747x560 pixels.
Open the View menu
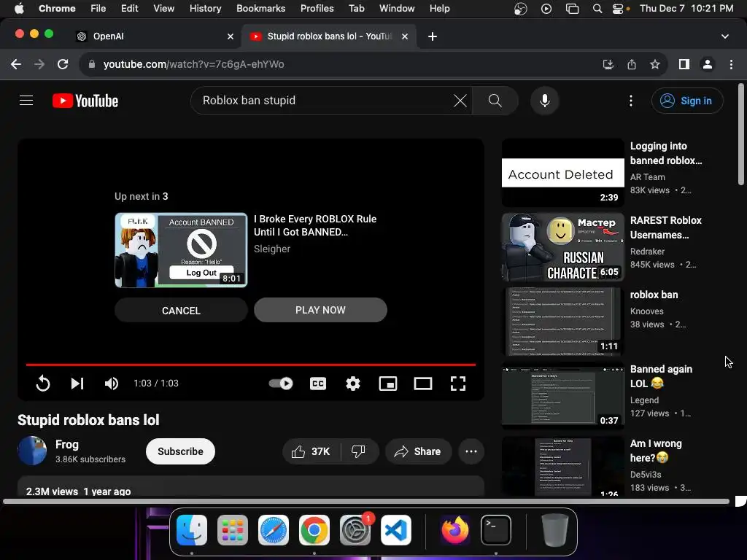pos(163,8)
